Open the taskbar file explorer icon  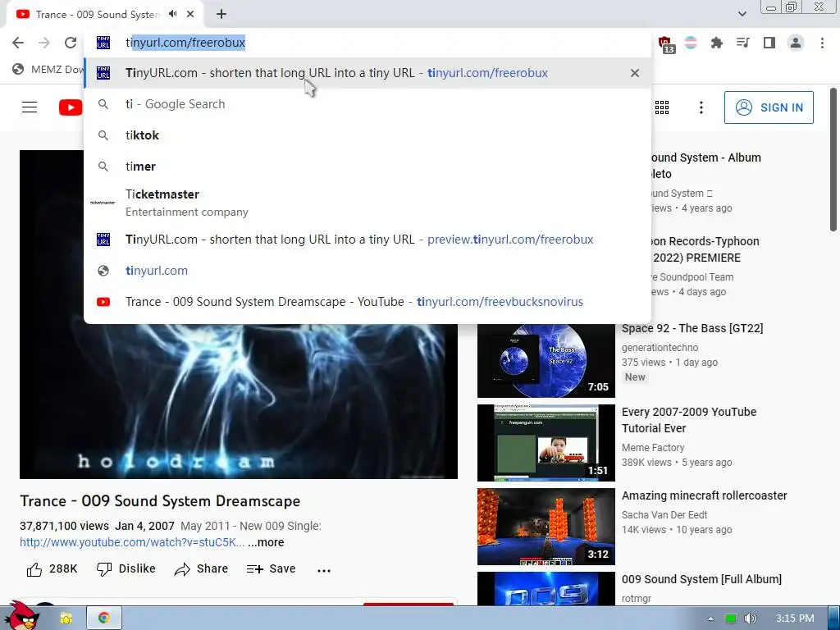tap(66, 619)
